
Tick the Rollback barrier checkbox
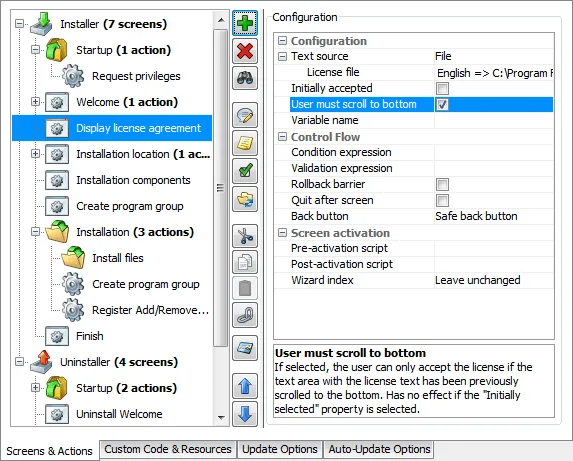click(x=442, y=184)
